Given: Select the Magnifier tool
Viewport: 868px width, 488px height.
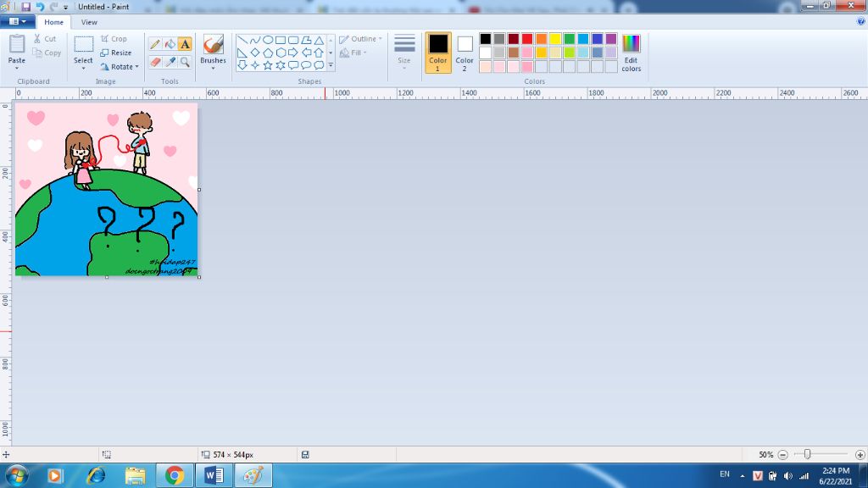Looking at the screenshot, I should tap(185, 62).
